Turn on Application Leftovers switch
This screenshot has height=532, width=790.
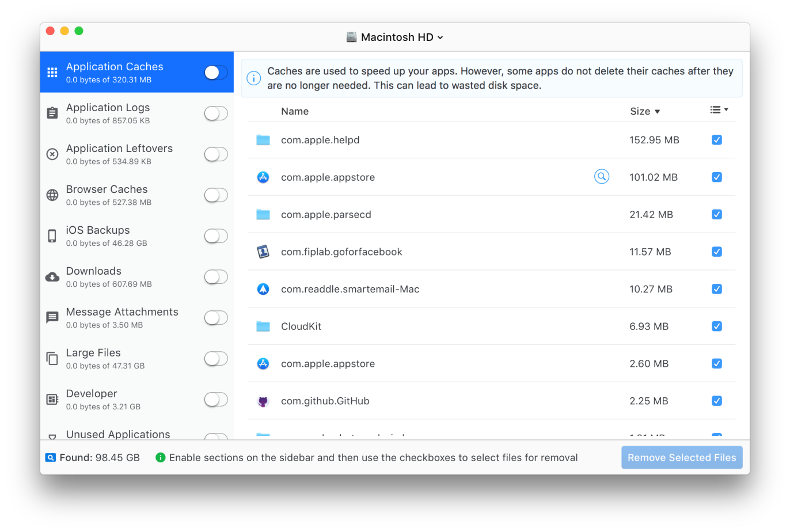(216, 154)
